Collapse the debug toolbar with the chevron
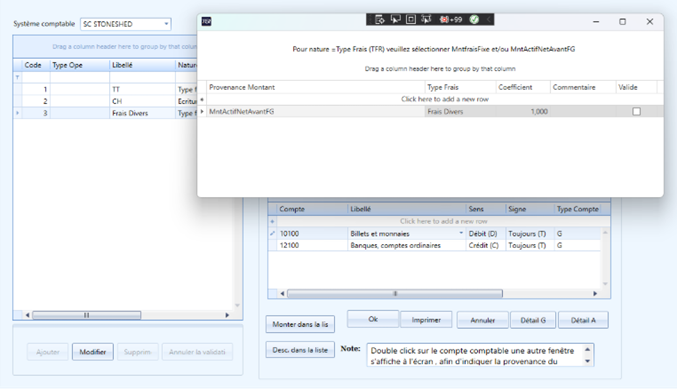This screenshot has height=389, width=677. [x=488, y=19]
